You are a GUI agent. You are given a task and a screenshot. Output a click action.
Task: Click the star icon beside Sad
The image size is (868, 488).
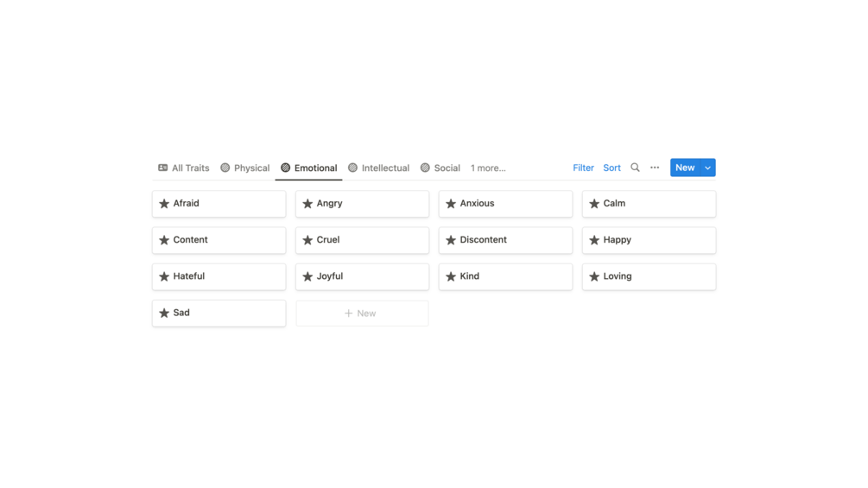(164, 313)
